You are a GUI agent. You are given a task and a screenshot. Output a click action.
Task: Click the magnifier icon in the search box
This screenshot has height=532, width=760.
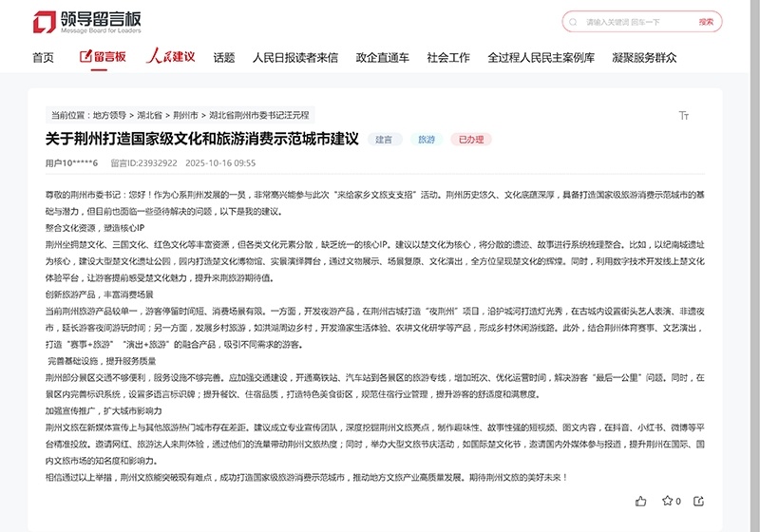coord(574,22)
